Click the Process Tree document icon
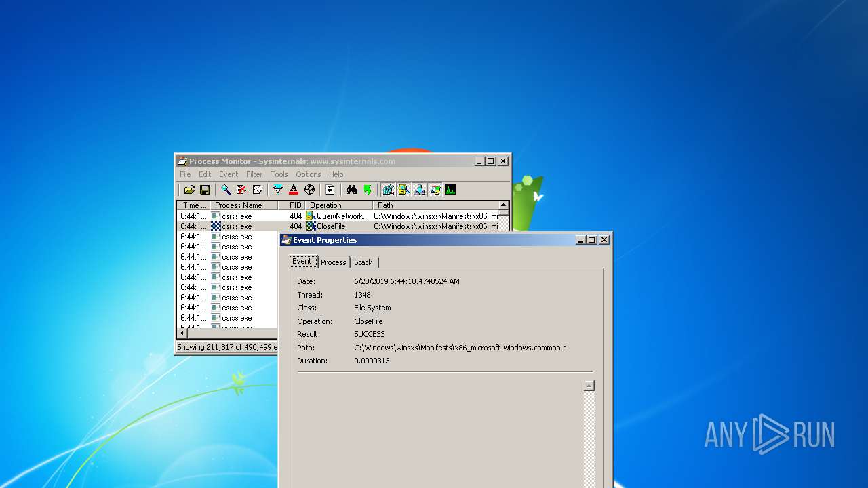Viewport: 868px width, 488px height. coord(330,190)
